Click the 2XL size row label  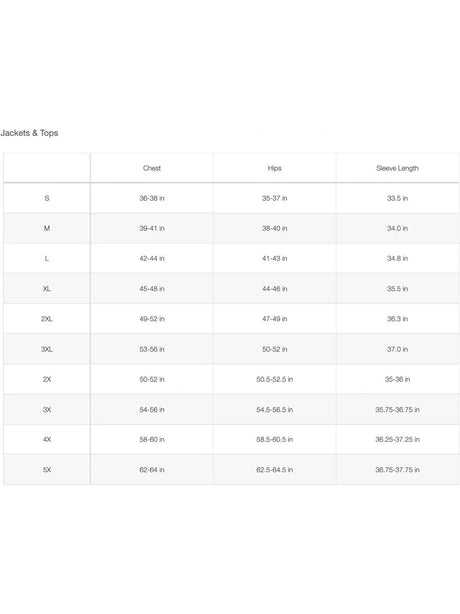(x=47, y=319)
